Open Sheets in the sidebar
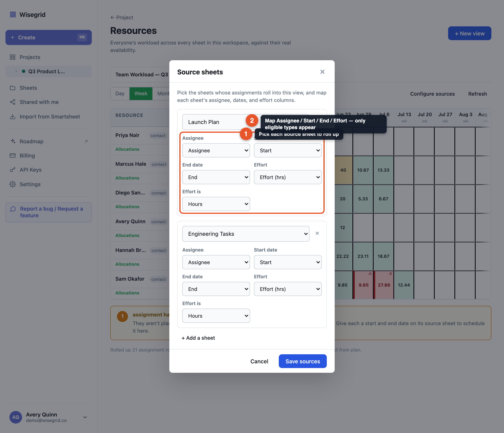This screenshot has height=433, width=504. click(x=49, y=88)
